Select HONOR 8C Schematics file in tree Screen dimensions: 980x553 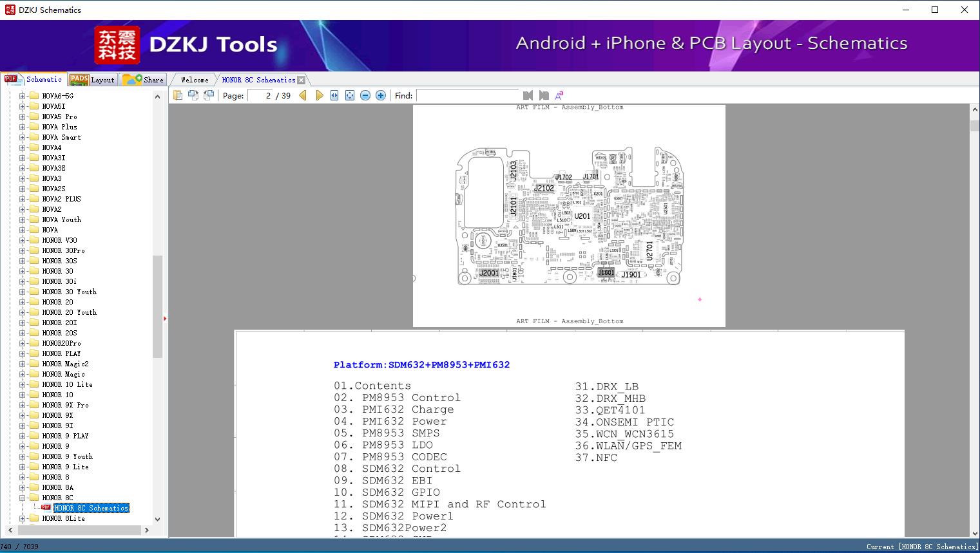(x=91, y=508)
